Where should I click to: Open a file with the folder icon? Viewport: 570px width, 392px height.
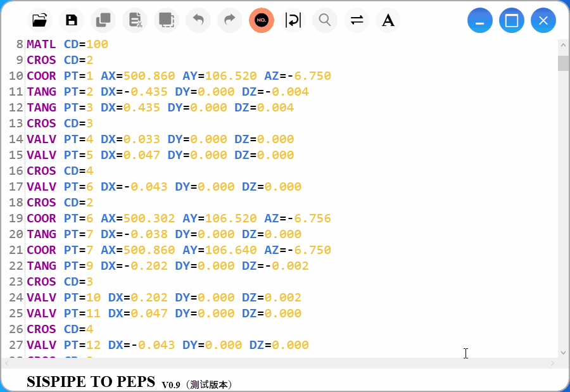(40, 20)
